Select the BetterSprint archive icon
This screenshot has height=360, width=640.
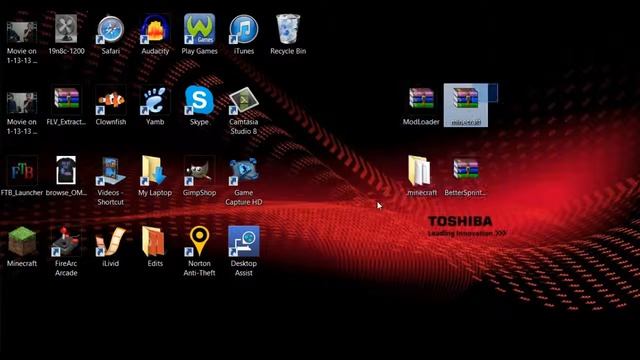coord(466,170)
